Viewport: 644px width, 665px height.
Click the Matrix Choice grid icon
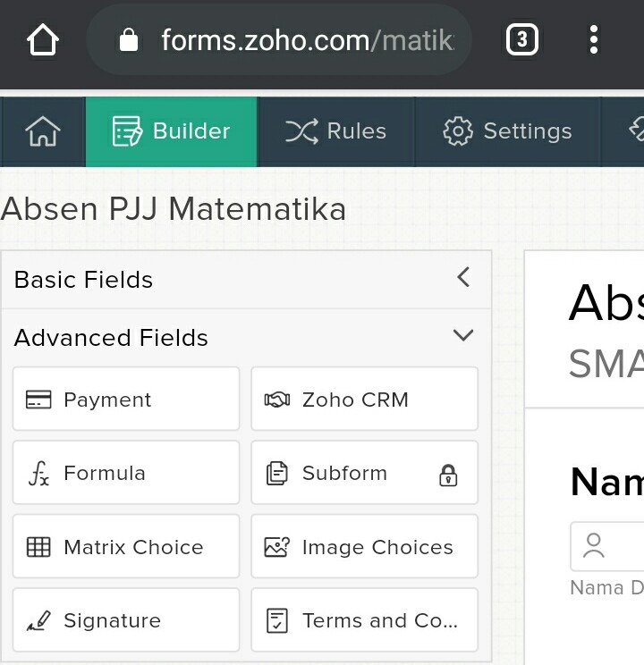38,547
